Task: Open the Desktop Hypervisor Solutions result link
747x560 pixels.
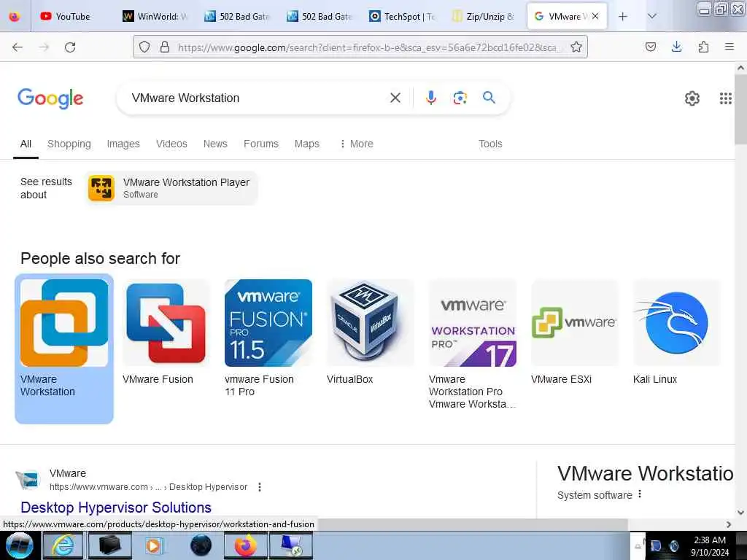Action: tap(116, 507)
